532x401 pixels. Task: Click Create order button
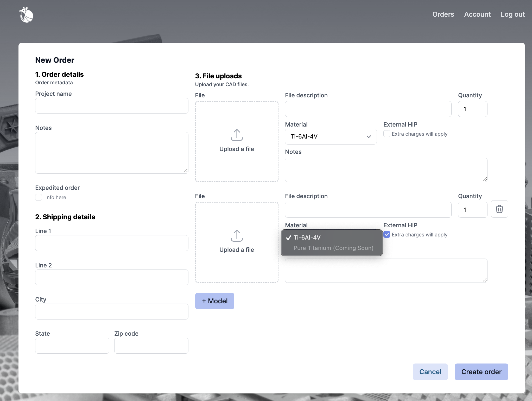pyautogui.click(x=481, y=372)
